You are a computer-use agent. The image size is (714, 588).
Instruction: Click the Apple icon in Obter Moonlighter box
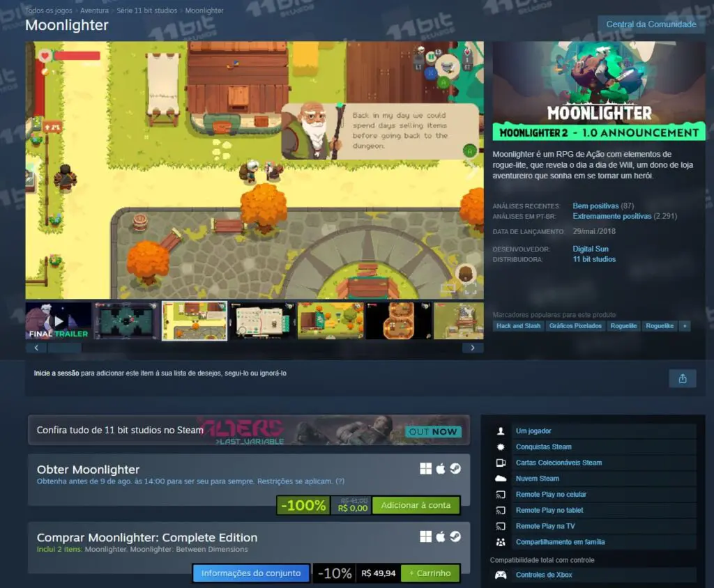(x=441, y=469)
